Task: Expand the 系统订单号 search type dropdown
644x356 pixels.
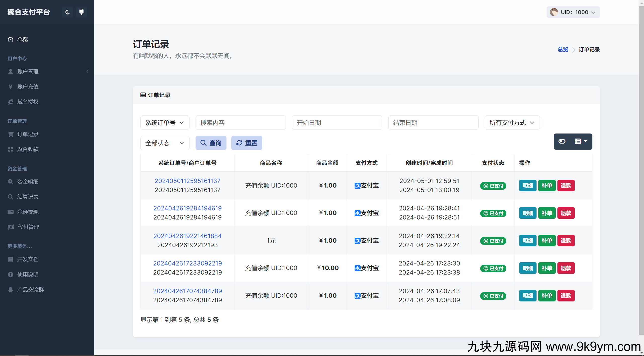Action: pos(165,123)
